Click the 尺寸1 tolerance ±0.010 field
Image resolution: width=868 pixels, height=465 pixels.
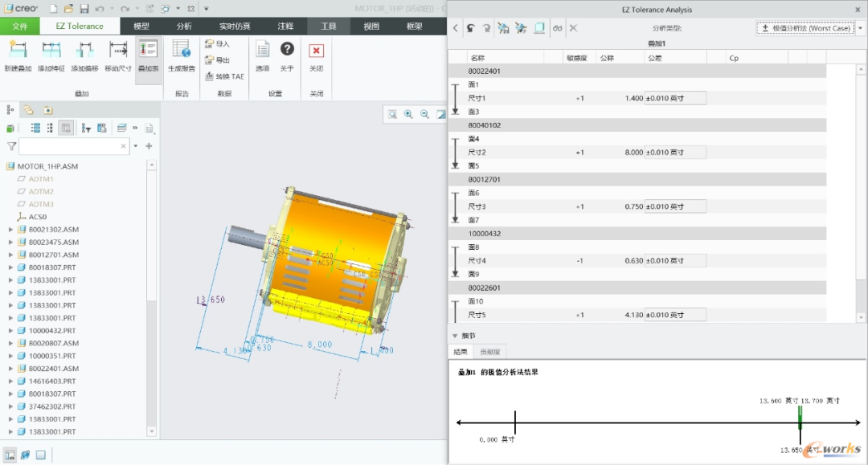[675, 99]
